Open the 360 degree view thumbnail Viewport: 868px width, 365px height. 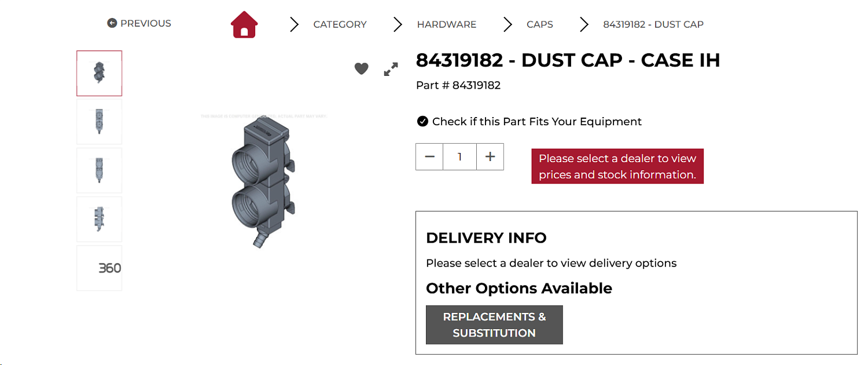pyautogui.click(x=100, y=268)
